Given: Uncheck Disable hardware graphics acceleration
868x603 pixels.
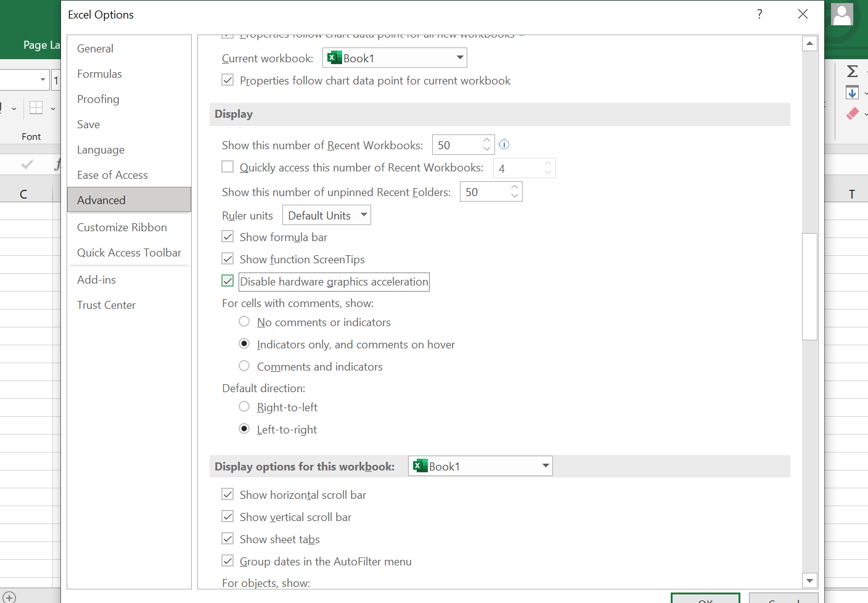Looking at the screenshot, I should click(x=227, y=281).
